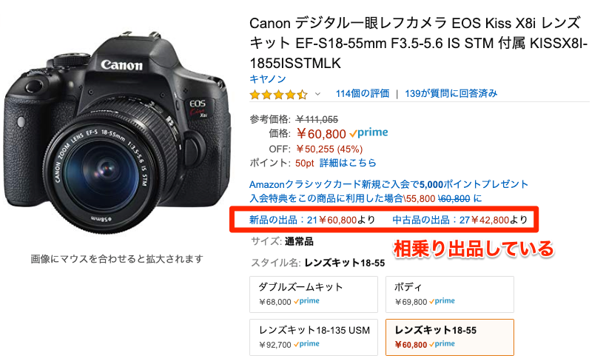Select the レンズキット18-135 USM option

(x=314, y=337)
